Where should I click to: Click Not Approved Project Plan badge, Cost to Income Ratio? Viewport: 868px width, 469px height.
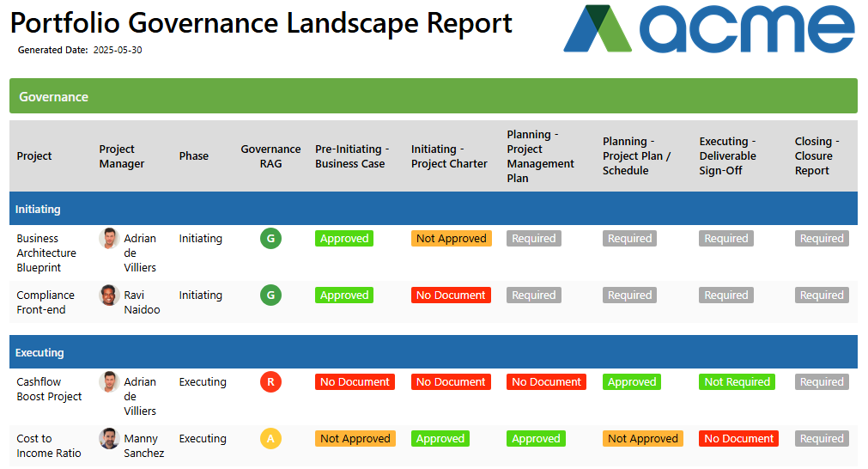[643, 439]
